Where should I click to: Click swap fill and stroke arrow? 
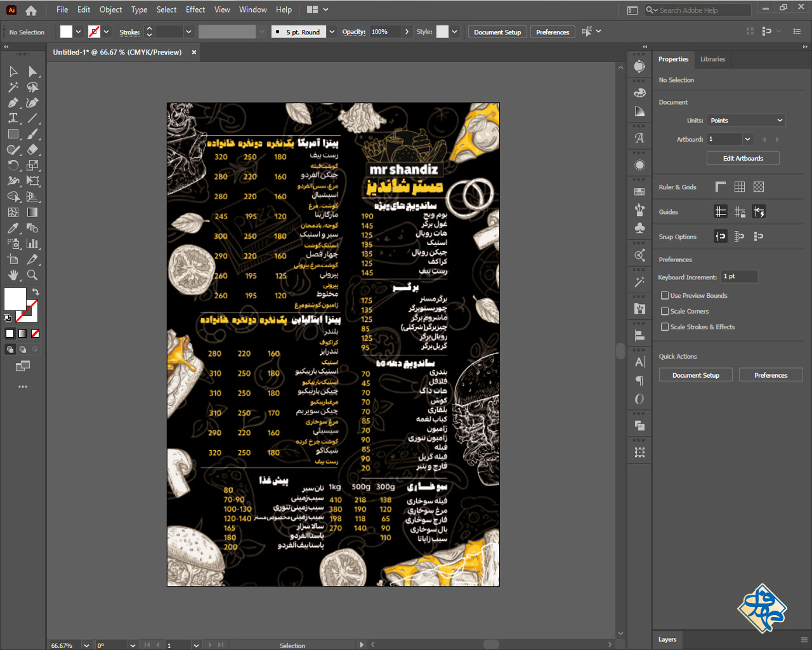(x=36, y=291)
